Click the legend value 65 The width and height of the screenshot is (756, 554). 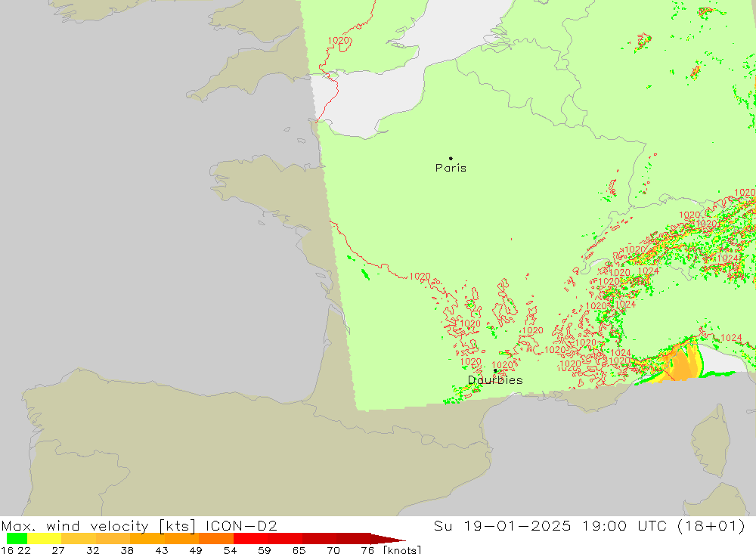point(299,550)
